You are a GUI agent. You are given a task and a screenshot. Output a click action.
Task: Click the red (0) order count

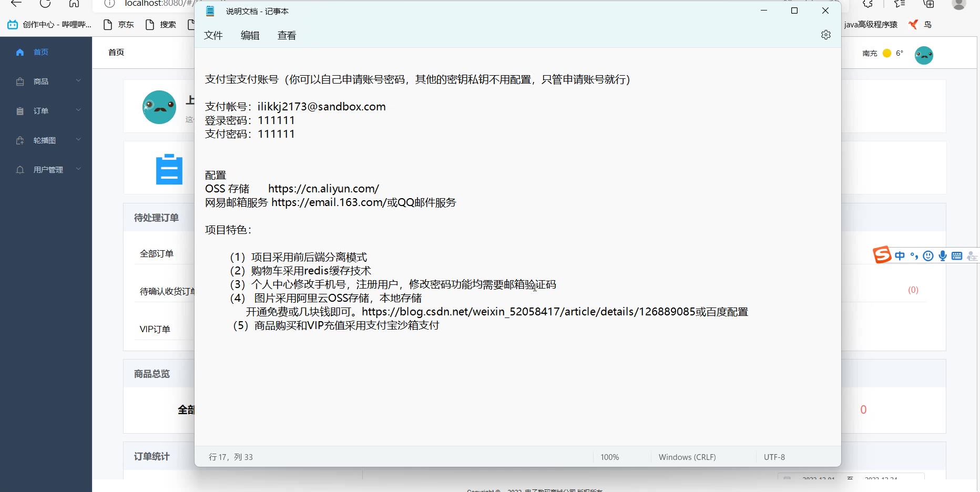point(913,290)
